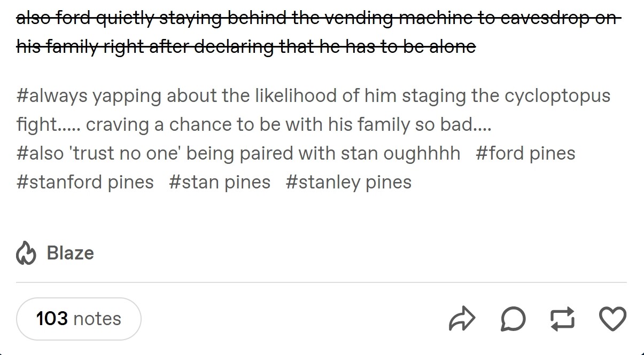Image resolution: width=644 pixels, height=355 pixels.
Task: Reblog this post using the arrows icon
Action: coord(563,319)
